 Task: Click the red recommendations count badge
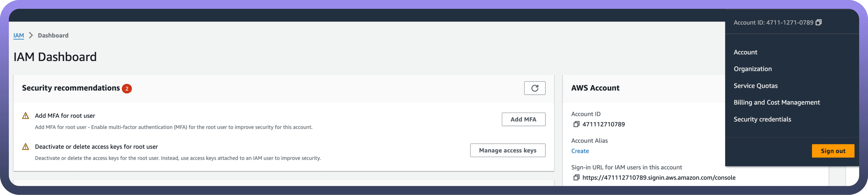tap(127, 88)
